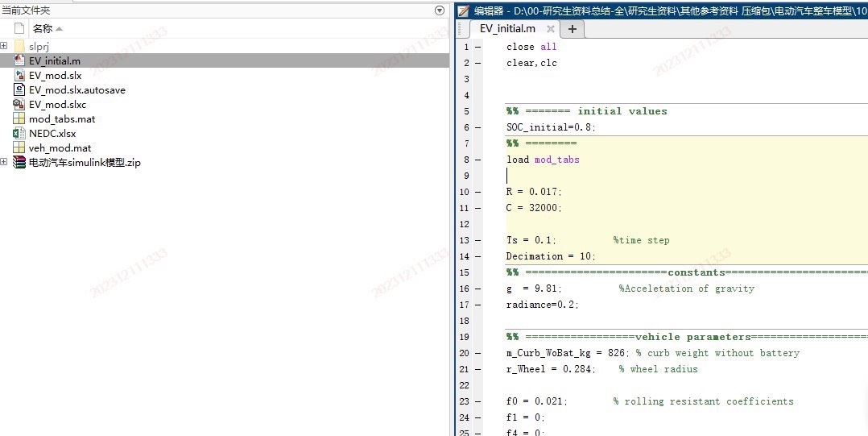Select the slprj folder name
Image resolution: width=868 pixels, height=436 pixels.
pyautogui.click(x=39, y=47)
